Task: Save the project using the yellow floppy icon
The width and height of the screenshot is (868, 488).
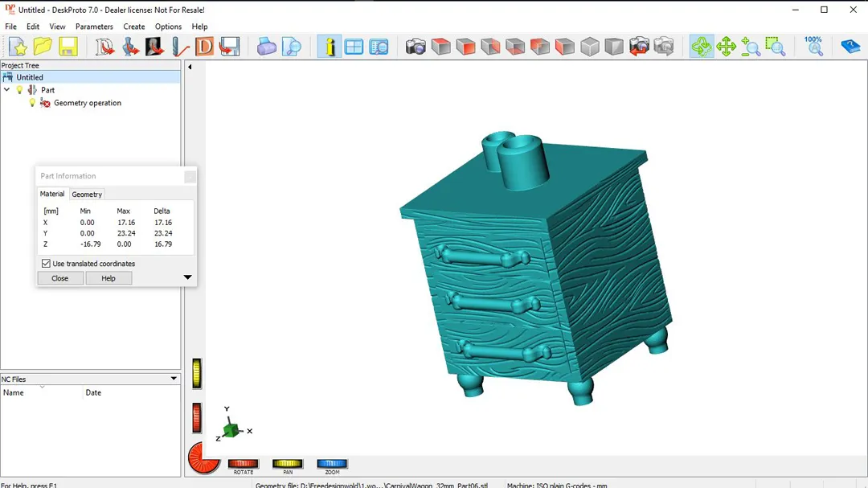Action: (68, 47)
